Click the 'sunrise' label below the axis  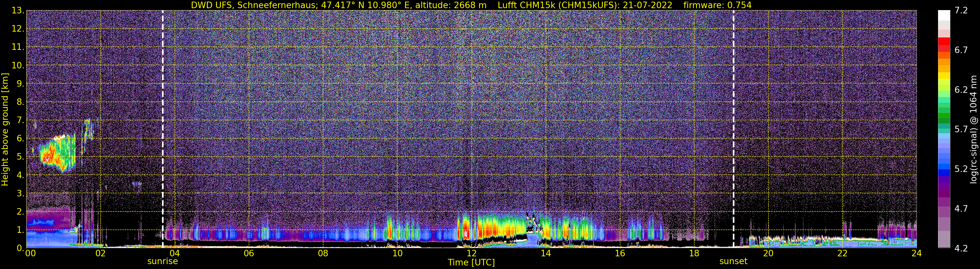pos(162,262)
